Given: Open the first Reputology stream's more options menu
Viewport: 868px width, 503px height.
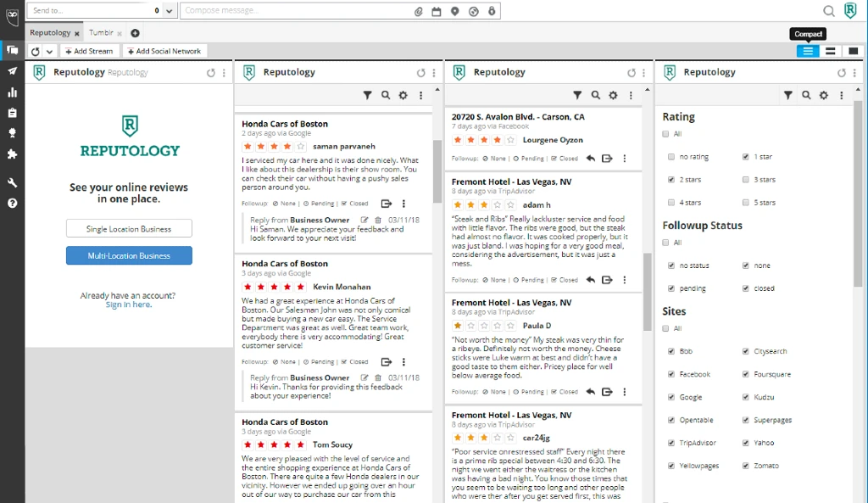Looking at the screenshot, I should pos(224,73).
